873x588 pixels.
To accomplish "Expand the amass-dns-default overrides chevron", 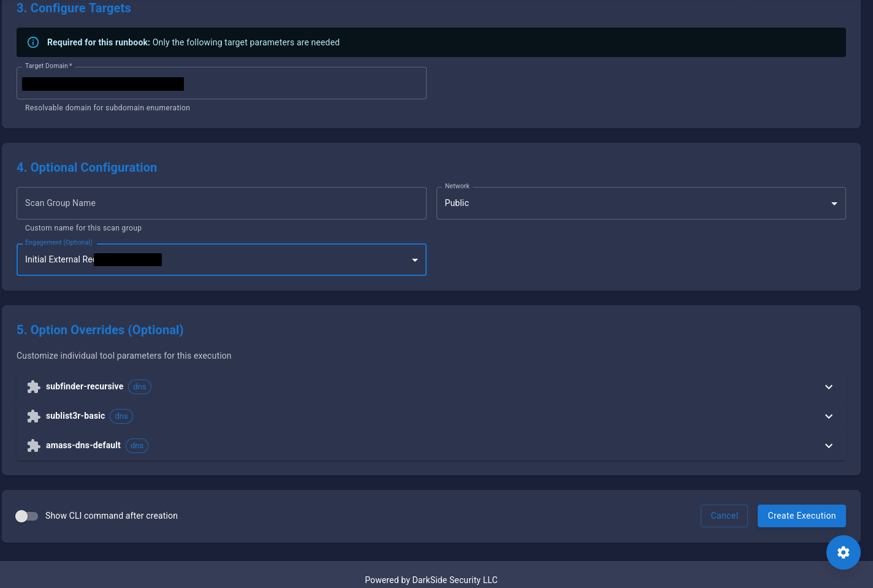I will coord(828,446).
